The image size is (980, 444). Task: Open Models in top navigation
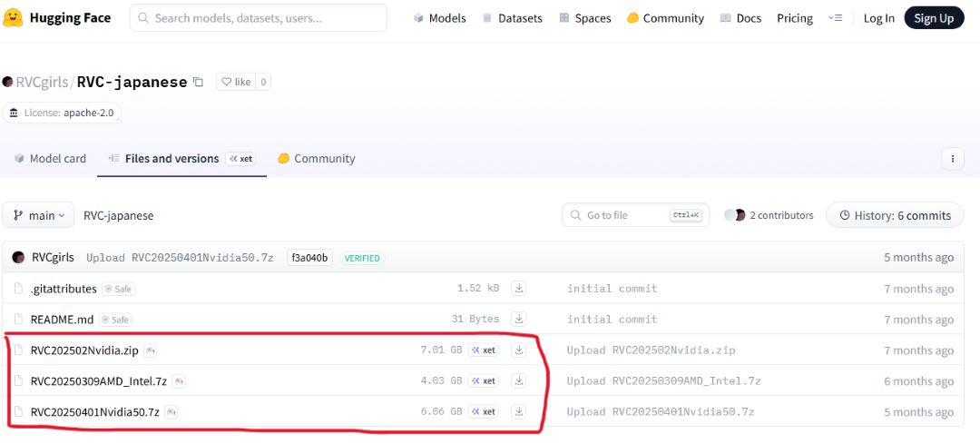(x=439, y=18)
